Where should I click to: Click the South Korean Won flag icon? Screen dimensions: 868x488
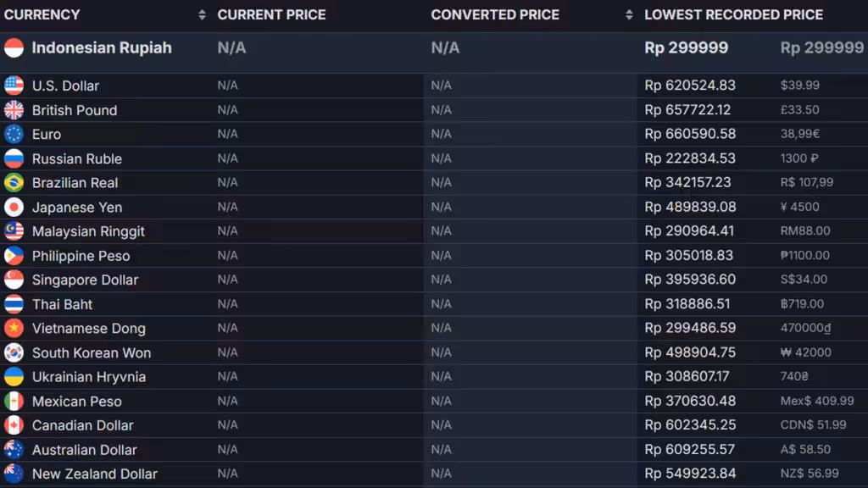click(14, 353)
